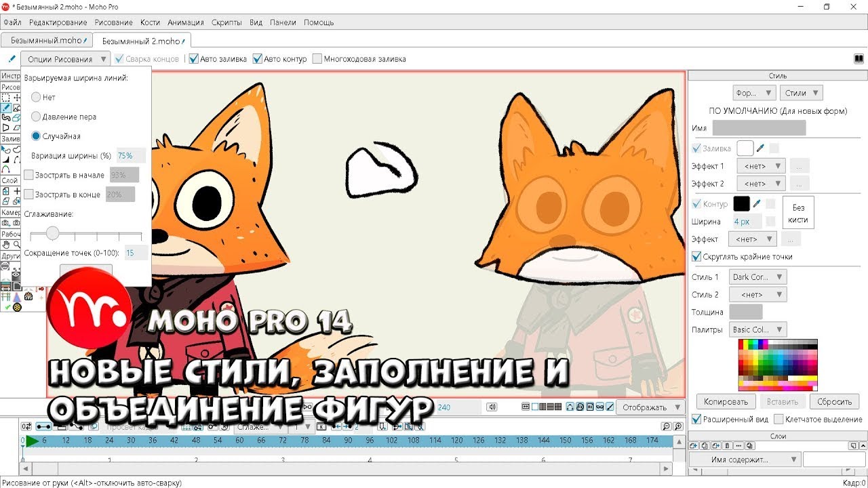Toggle the 'Заострять в начале' checkbox

[x=28, y=175]
